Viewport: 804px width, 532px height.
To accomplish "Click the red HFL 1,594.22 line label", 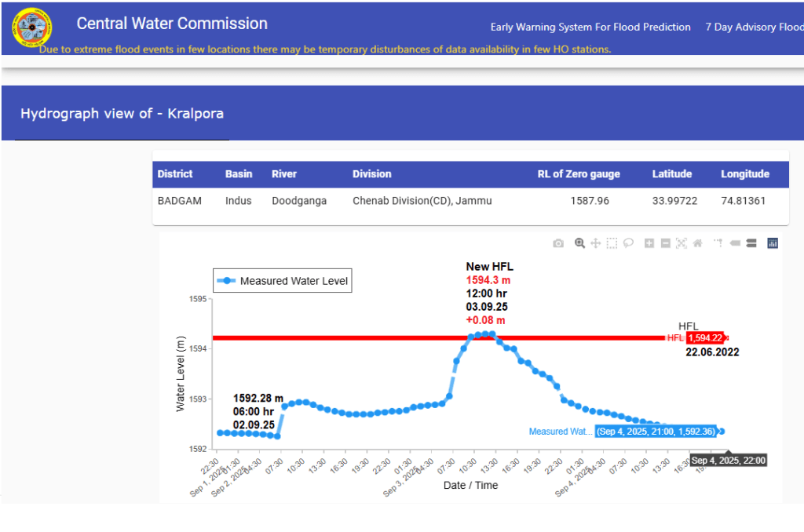I will coord(703,338).
